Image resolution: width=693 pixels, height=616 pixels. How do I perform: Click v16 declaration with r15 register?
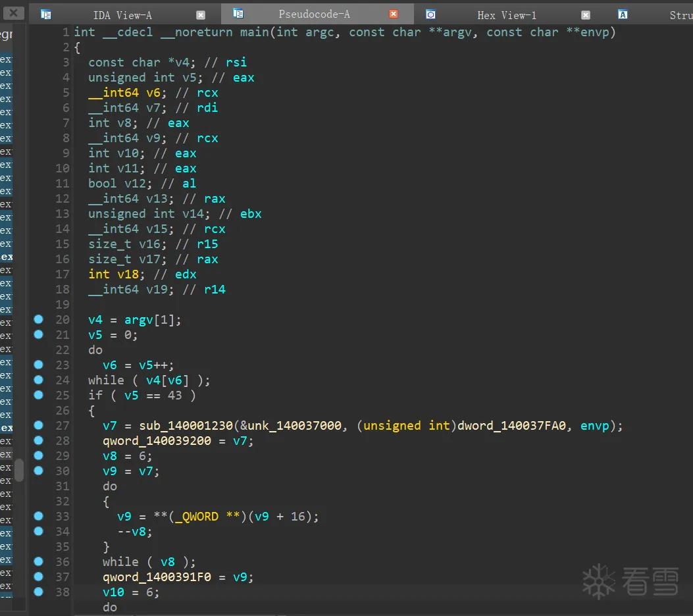(153, 244)
